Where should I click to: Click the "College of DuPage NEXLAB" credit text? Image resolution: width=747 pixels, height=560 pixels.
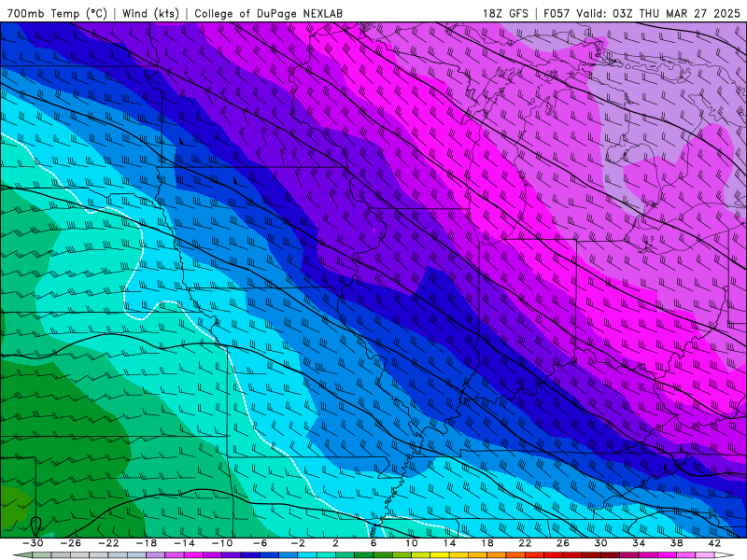268,13
